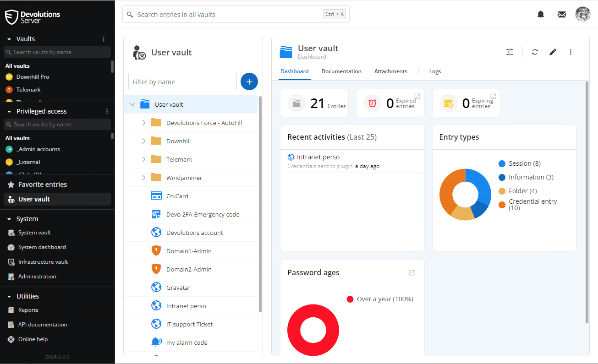Open the dashboard more options menu
The height and width of the screenshot is (364, 598).
tap(571, 52)
